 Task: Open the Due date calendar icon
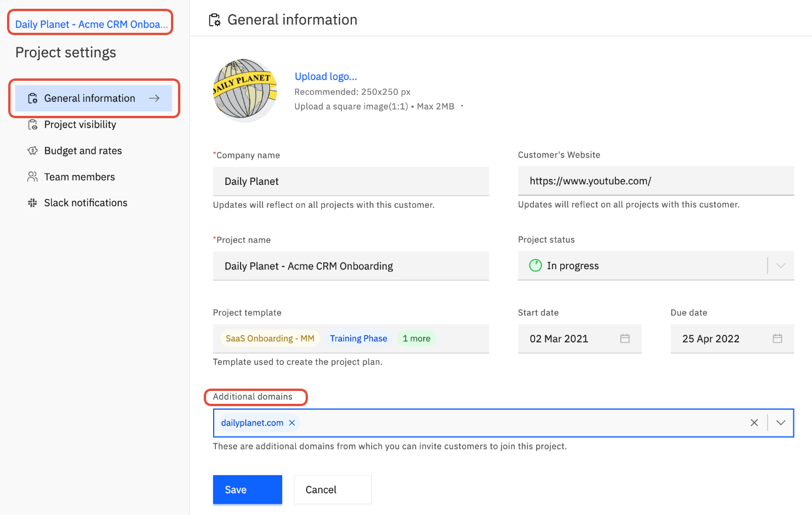pyautogui.click(x=777, y=339)
